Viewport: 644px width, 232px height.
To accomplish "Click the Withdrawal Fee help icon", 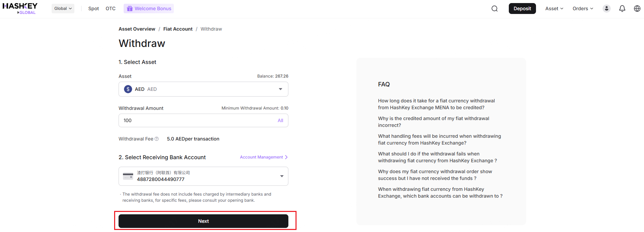I will pos(157,139).
